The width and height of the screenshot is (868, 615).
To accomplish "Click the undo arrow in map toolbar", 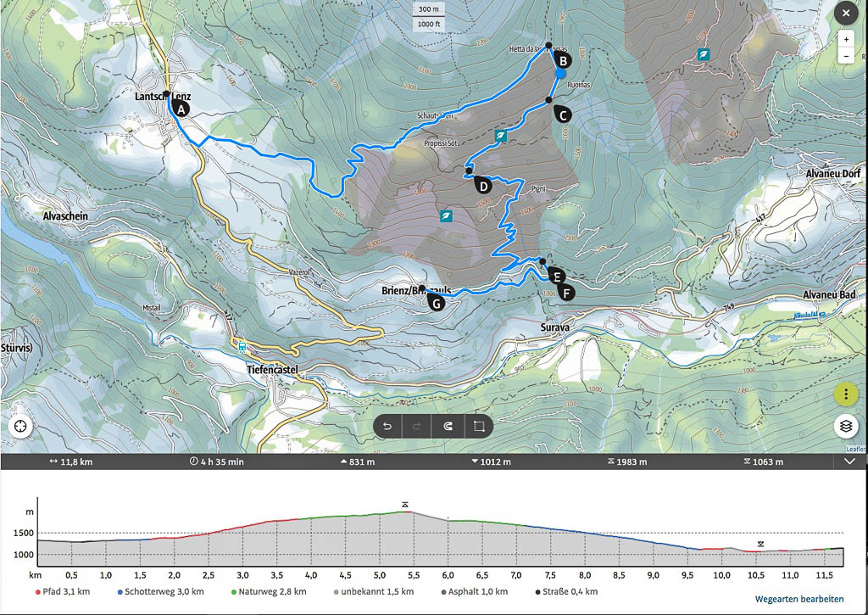I will 387,427.
